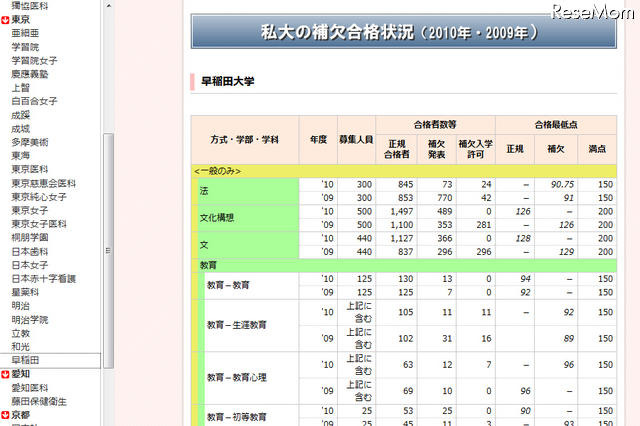Click the <一般のみ> yellow row
This screenshot has width=640, height=426.
(x=404, y=171)
